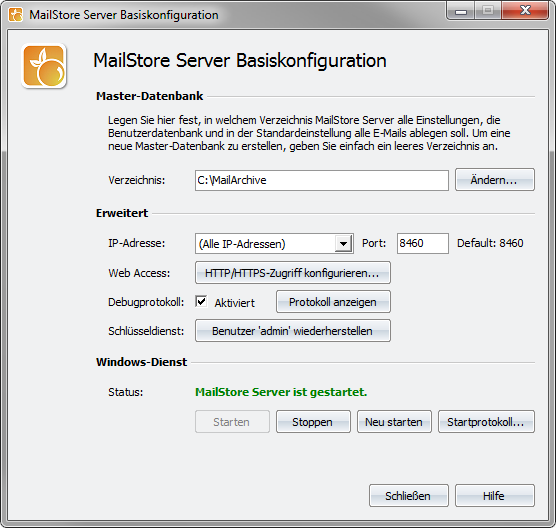Click Protokoll anzeigen button
The image size is (556, 528).
333,302
